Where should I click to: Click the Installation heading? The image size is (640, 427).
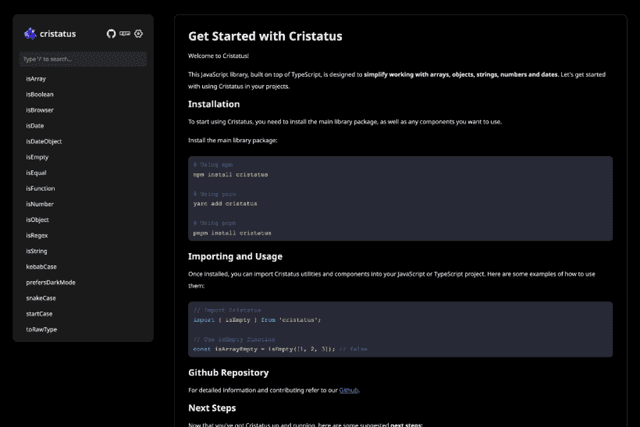(x=214, y=104)
